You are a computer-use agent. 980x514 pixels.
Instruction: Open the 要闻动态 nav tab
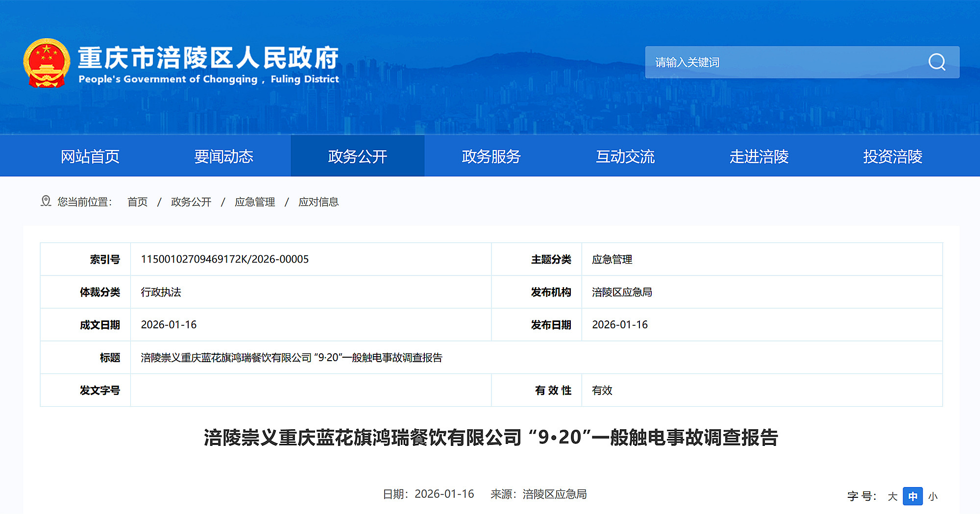pyautogui.click(x=224, y=156)
